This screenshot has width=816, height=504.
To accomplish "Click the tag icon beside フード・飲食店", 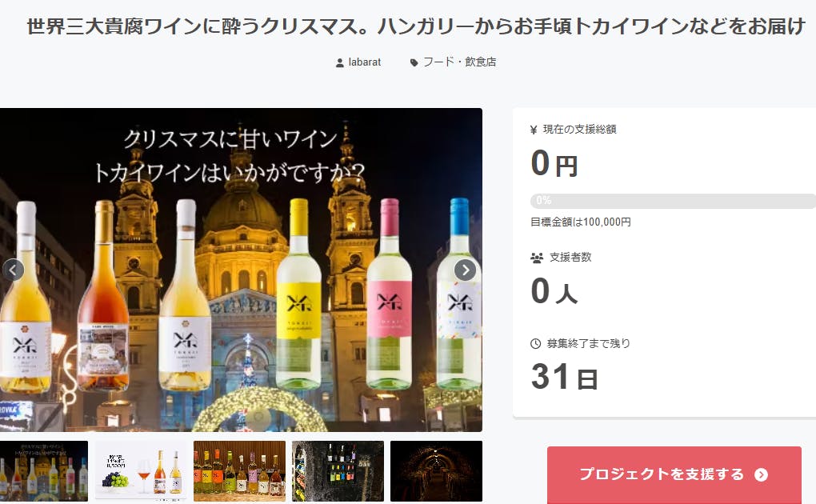I will pos(414,63).
